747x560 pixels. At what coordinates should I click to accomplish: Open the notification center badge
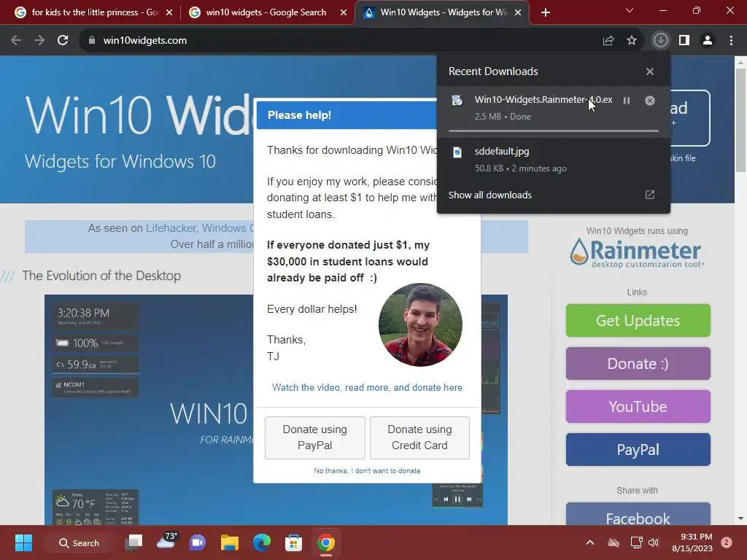[727, 542]
